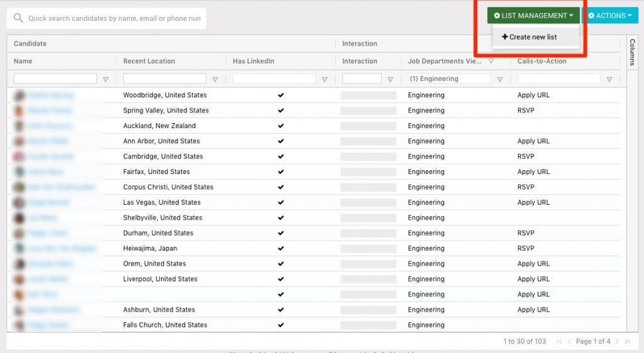Sort by Job Departments column header

click(x=445, y=61)
